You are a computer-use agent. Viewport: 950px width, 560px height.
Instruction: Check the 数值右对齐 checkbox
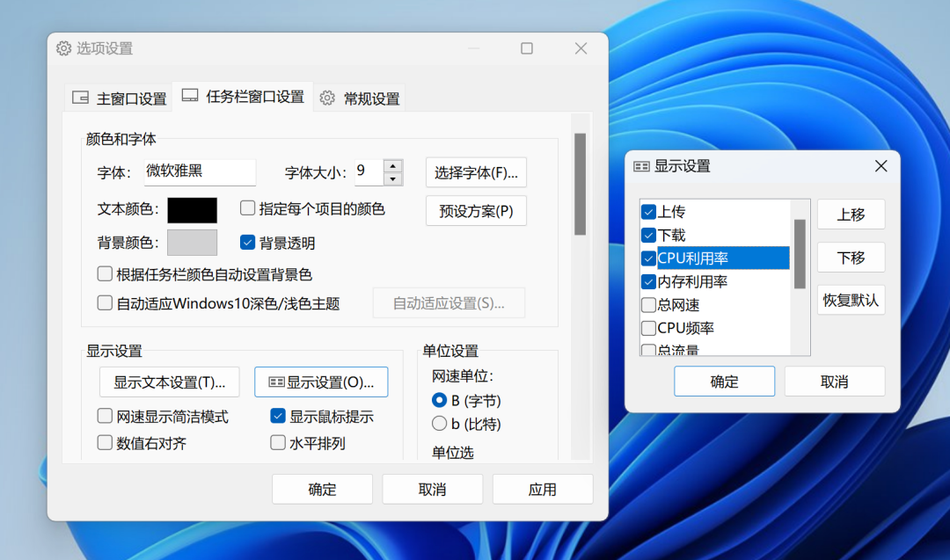(x=105, y=442)
